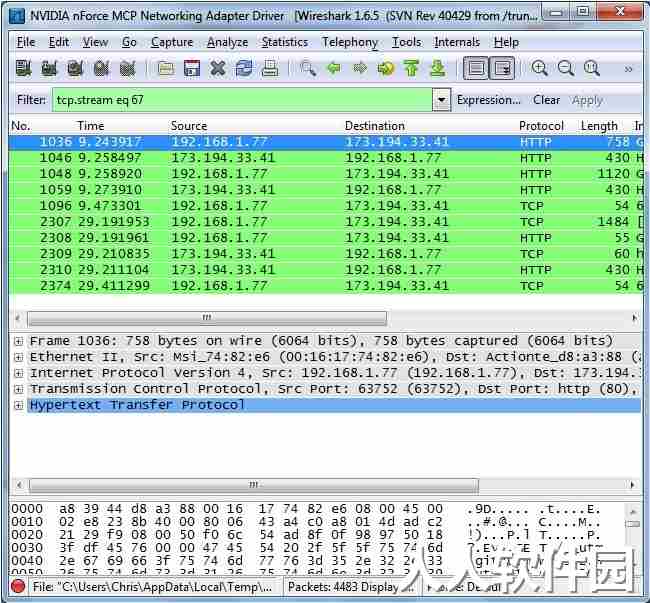Reload this capture file icon
Image resolution: width=650 pixels, height=603 pixels.
tap(244, 68)
